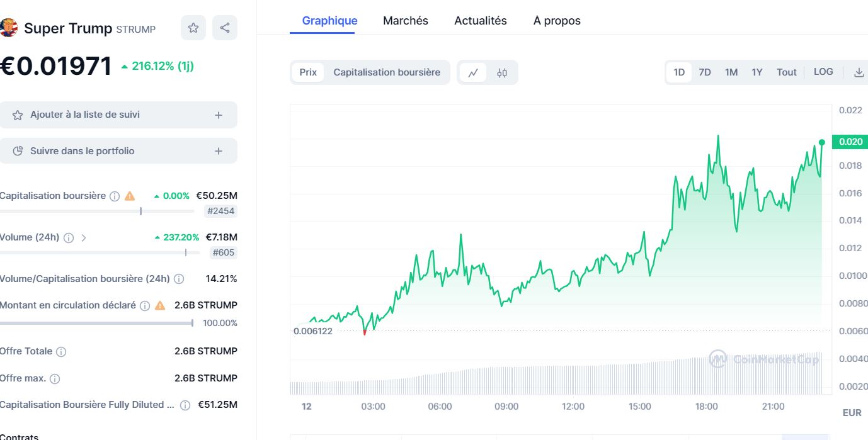Viewport: 868px width, 440px height.
Task: Switch to candlestick chart view icon
Action: tap(502, 72)
